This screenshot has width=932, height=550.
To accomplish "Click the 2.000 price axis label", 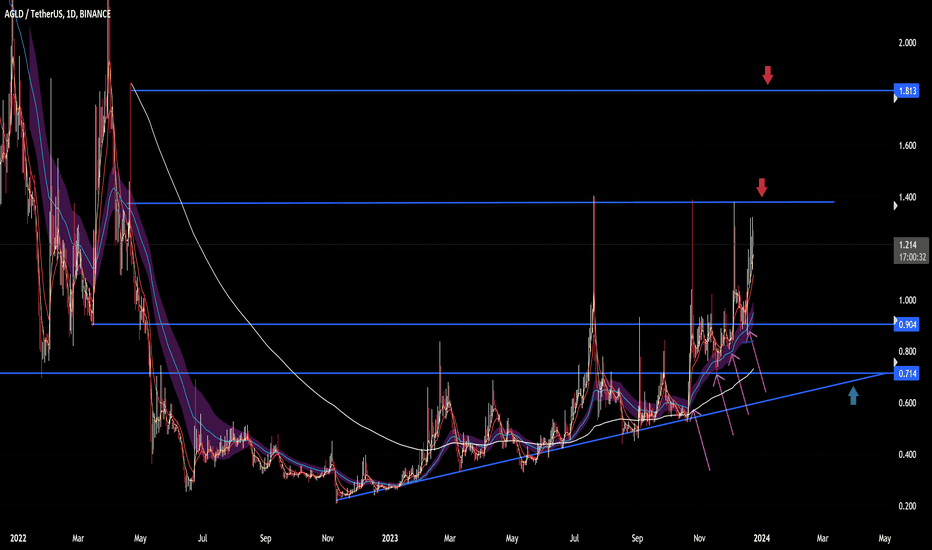I will [907, 43].
